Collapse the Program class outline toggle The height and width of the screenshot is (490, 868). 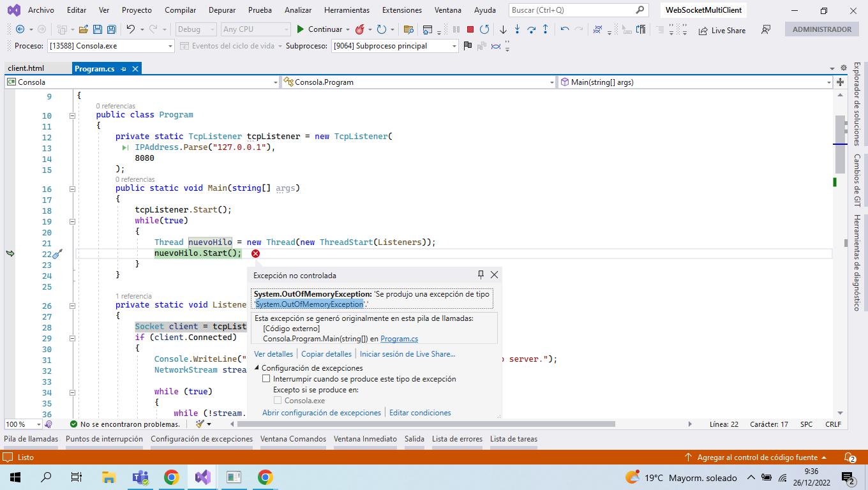pyautogui.click(x=72, y=115)
